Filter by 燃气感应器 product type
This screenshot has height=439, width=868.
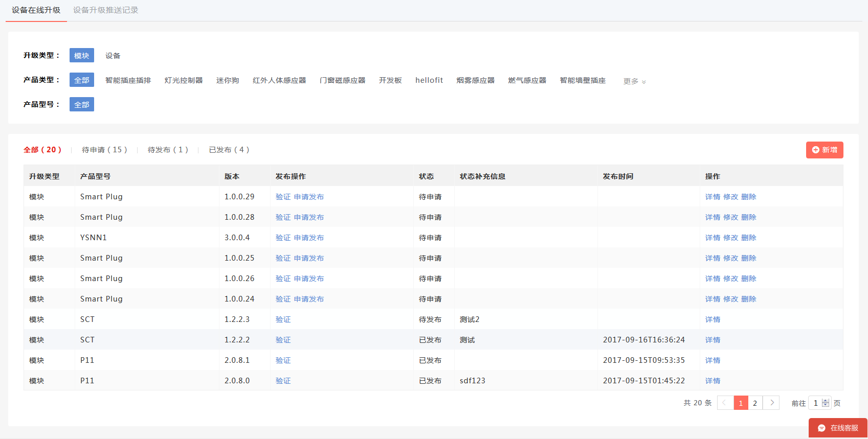click(x=527, y=80)
